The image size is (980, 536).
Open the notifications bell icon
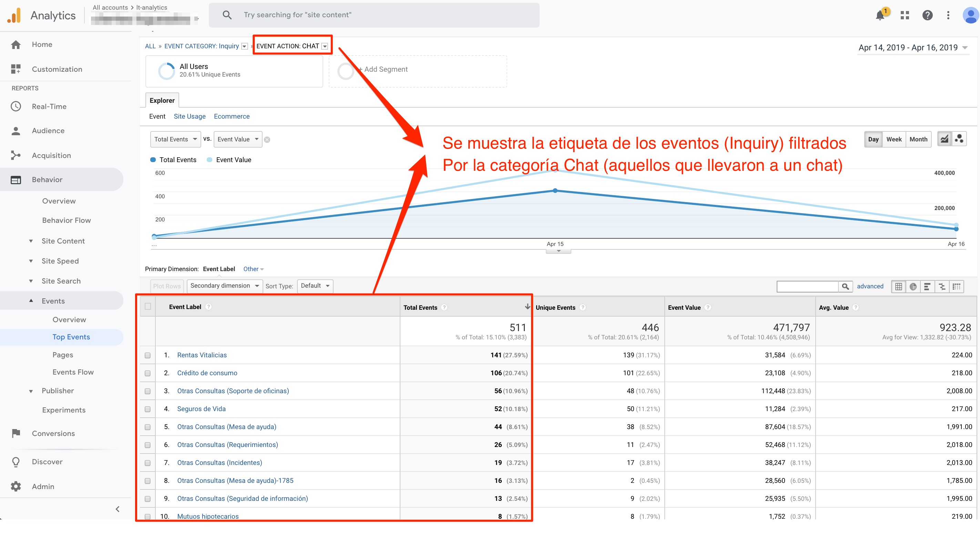pos(880,16)
